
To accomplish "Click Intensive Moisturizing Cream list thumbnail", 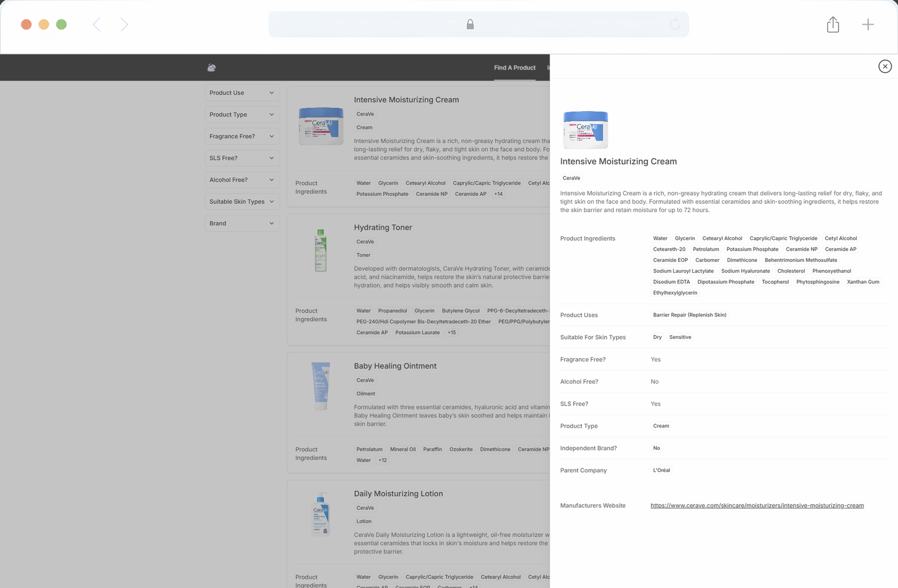I will [321, 126].
